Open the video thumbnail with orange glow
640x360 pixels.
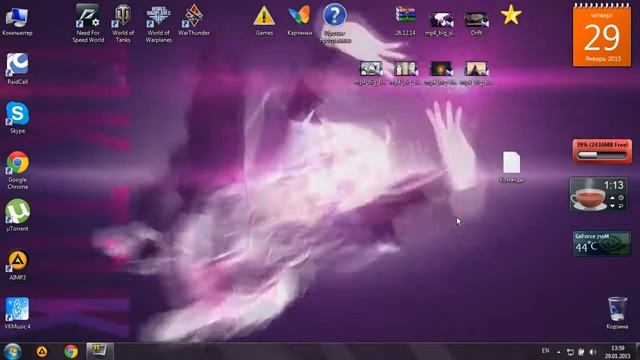point(441,69)
